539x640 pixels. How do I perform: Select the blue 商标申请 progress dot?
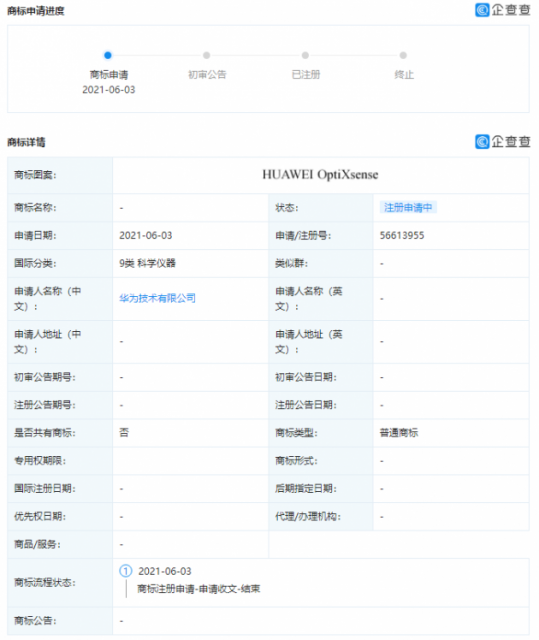coord(108,55)
